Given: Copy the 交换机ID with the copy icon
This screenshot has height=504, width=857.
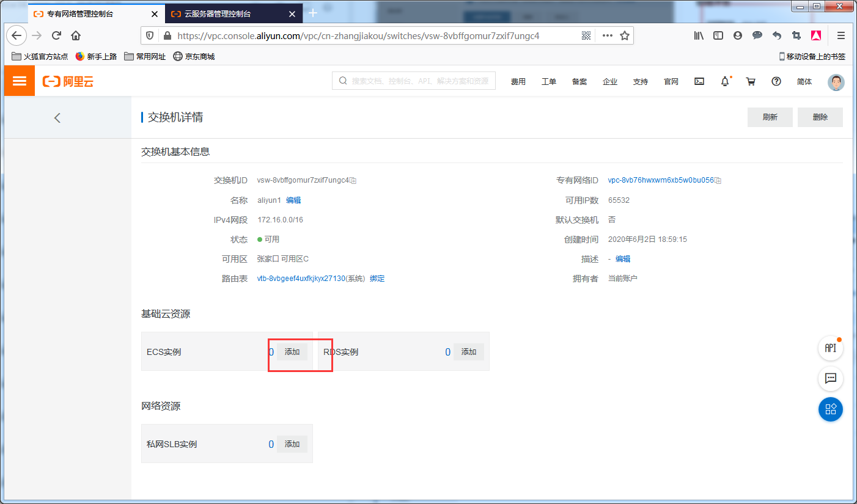Looking at the screenshot, I should 353,180.
